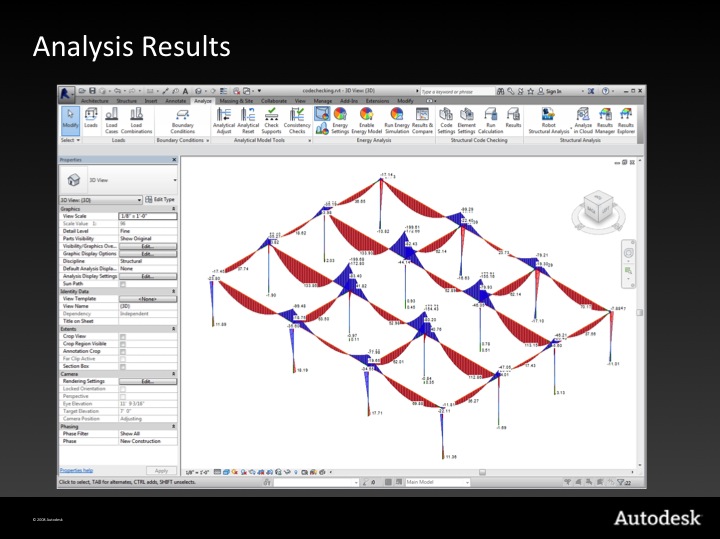
Task: Click Sign In in the title bar
Action: click(550, 91)
